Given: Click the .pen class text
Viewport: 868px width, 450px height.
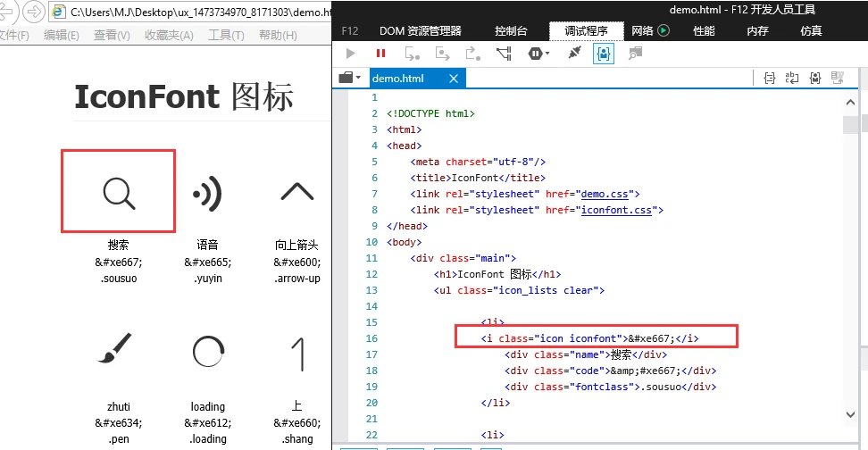Looking at the screenshot, I should (x=119, y=439).
